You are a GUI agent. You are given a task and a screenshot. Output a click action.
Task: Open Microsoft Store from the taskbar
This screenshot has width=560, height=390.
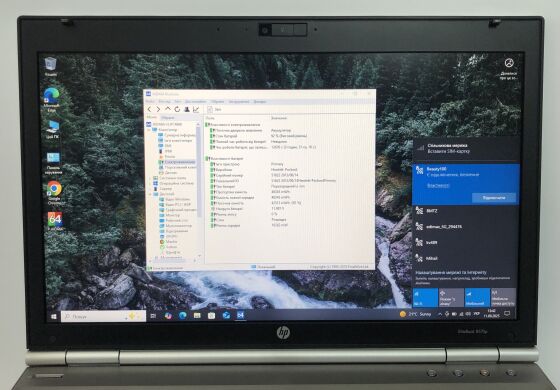211,316
